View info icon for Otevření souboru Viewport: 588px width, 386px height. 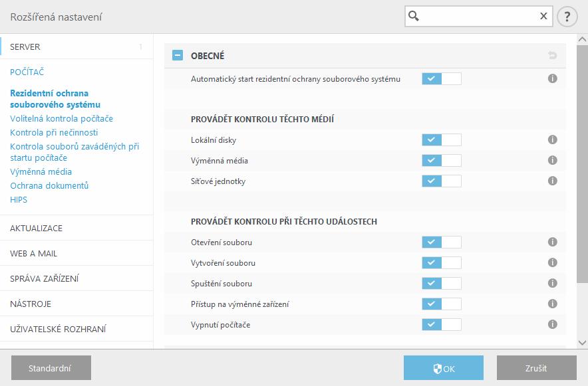[x=552, y=242]
